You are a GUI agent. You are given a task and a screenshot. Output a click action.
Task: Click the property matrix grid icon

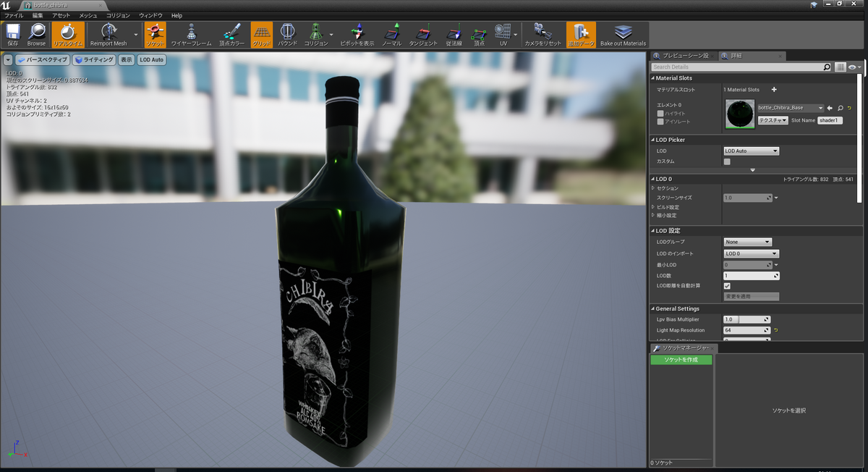[x=840, y=67]
